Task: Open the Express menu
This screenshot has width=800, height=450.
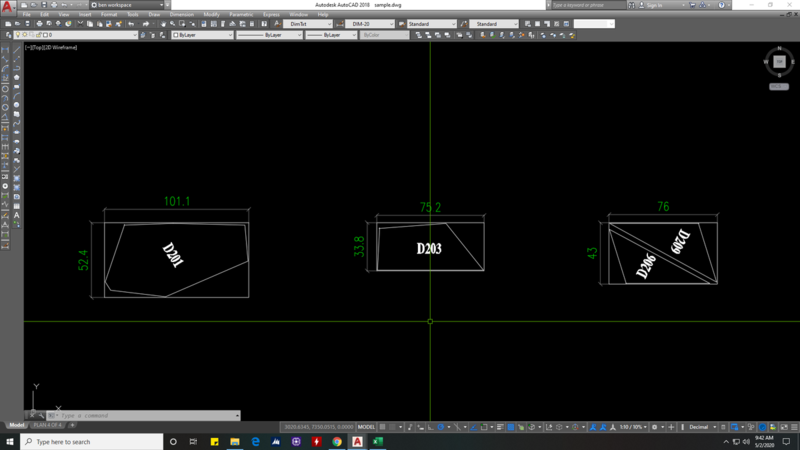Action: tap(271, 15)
